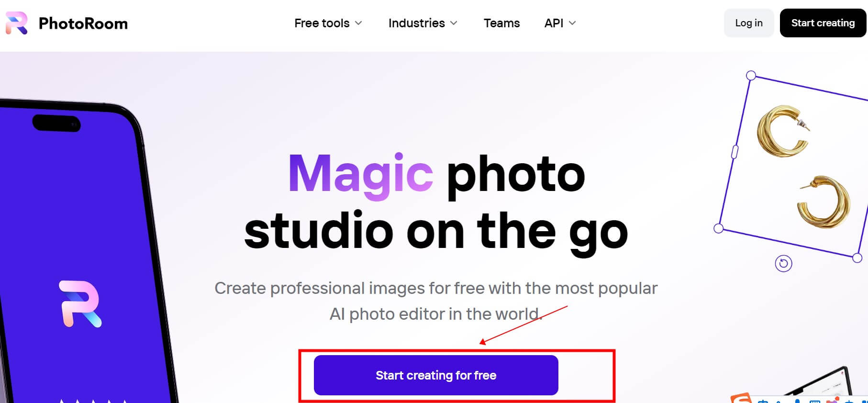Open the Free tools menu label
868x403 pixels.
[322, 23]
